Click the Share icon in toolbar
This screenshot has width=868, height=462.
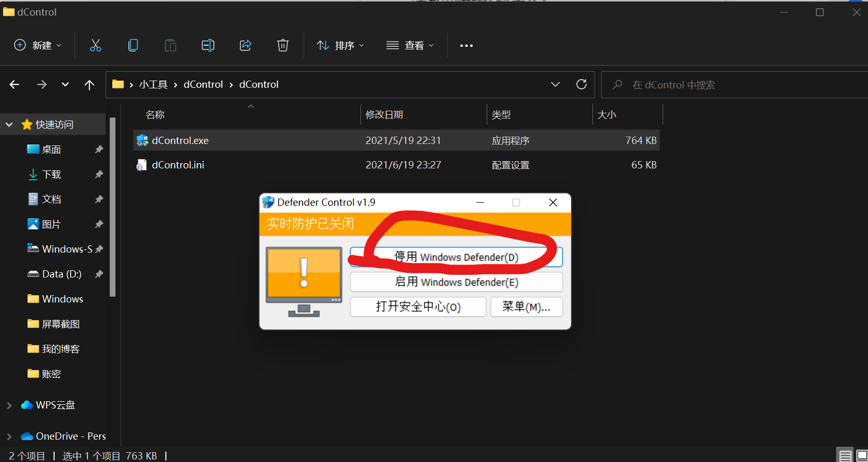[245, 45]
